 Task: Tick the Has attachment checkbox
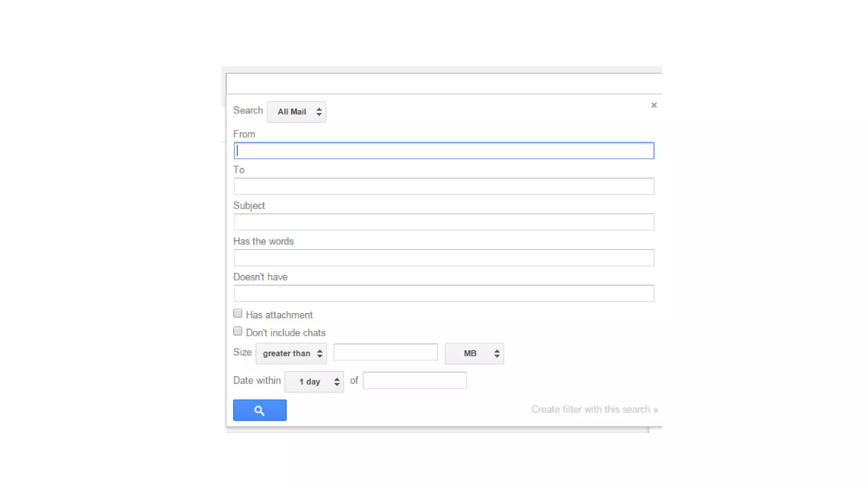pyautogui.click(x=238, y=313)
